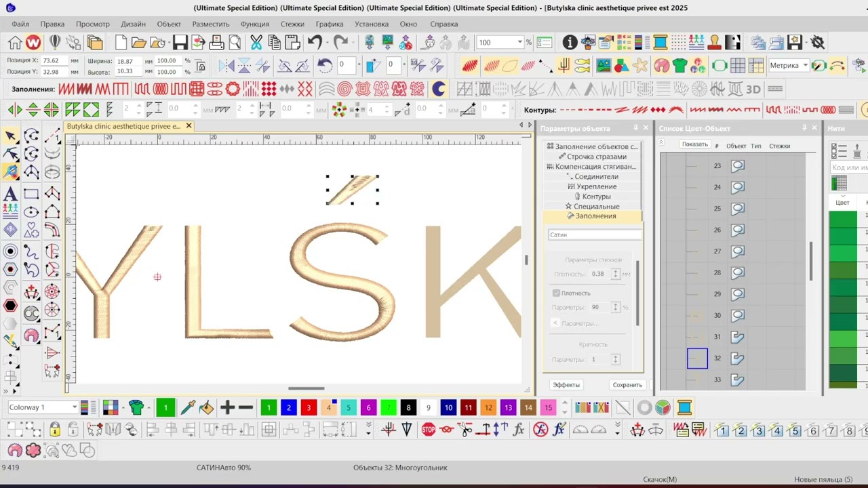The height and width of the screenshot is (488, 868).
Task: Open the Файл menu
Action: pyautogui.click(x=20, y=24)
